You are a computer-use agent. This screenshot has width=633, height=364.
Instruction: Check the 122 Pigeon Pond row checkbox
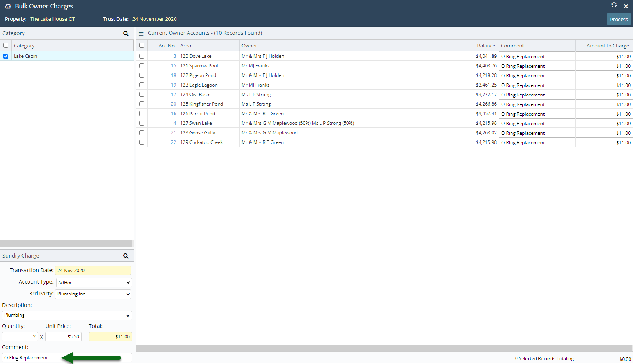142,75
